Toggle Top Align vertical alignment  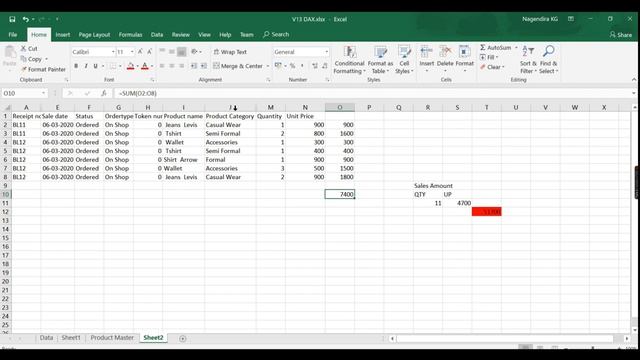[x=162, y=51]
